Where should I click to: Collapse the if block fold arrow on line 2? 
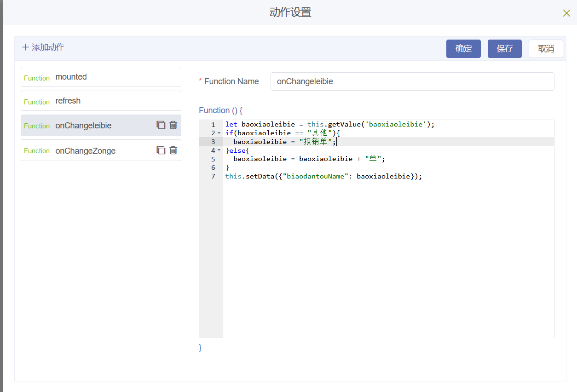(219, 133)
